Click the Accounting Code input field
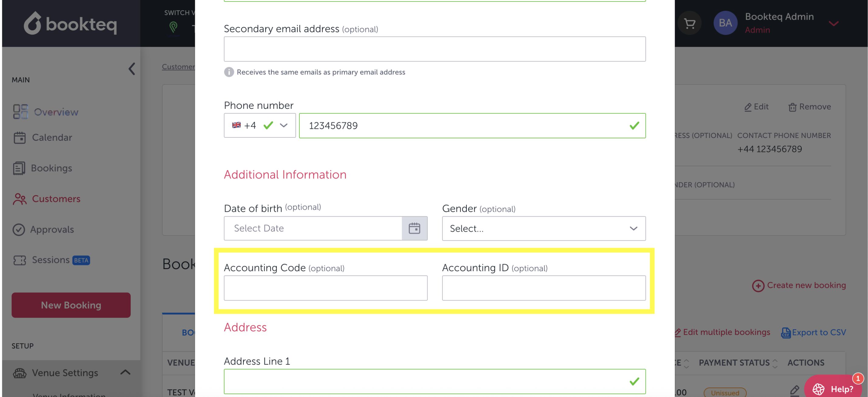This screenshot has width=868, height=397. pyautogui.click(x=325, y=288)
